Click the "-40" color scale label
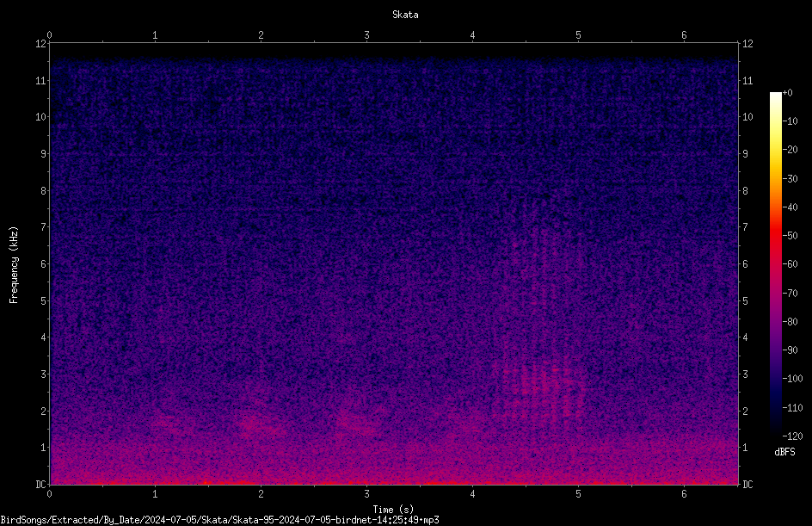This screenshot has height=526, width=812. pos(790,207)
